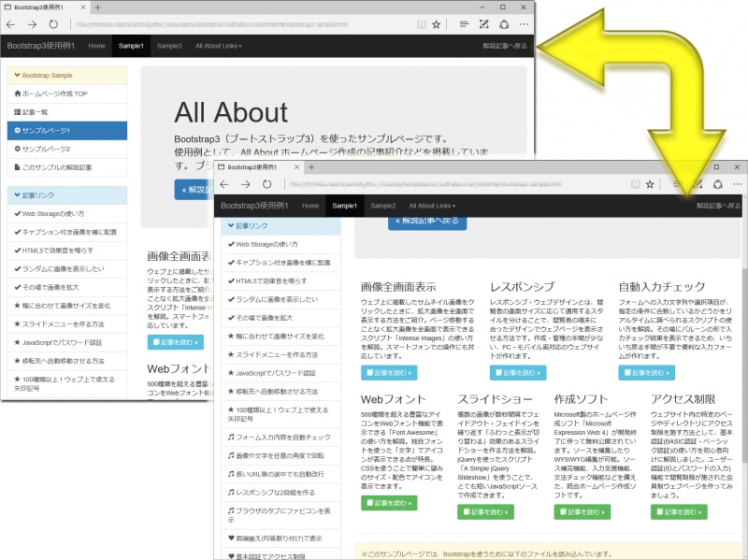Click the forward arrow in the front browser window
Screen dimensions: 748x560
point(246,184)
